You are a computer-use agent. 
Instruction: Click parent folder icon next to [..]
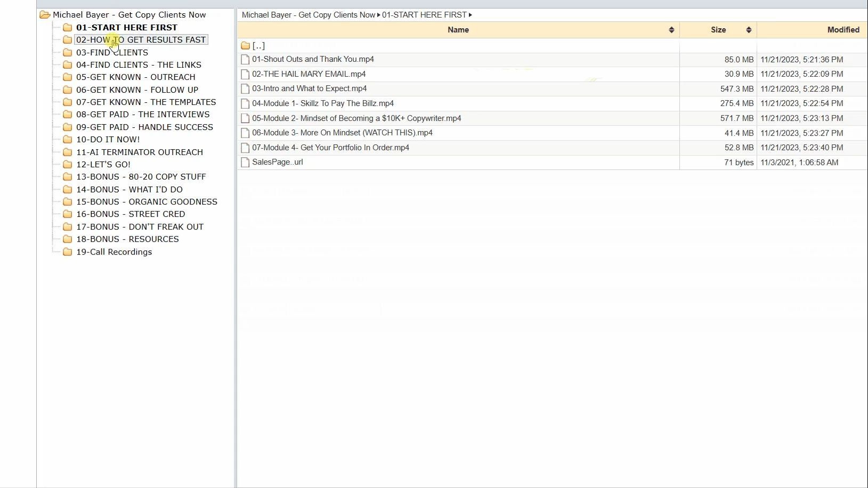coord(245,46)
